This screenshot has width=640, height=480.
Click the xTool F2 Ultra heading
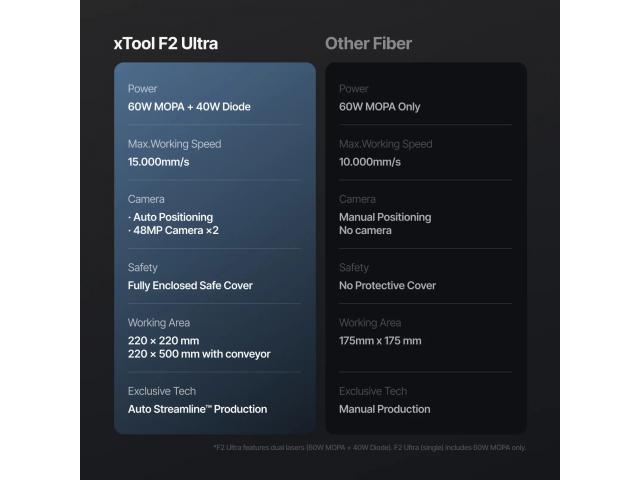coord(166,44)
